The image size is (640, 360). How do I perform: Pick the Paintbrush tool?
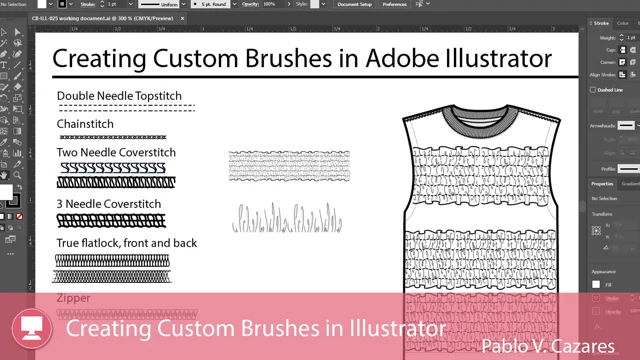coord(17,76)
